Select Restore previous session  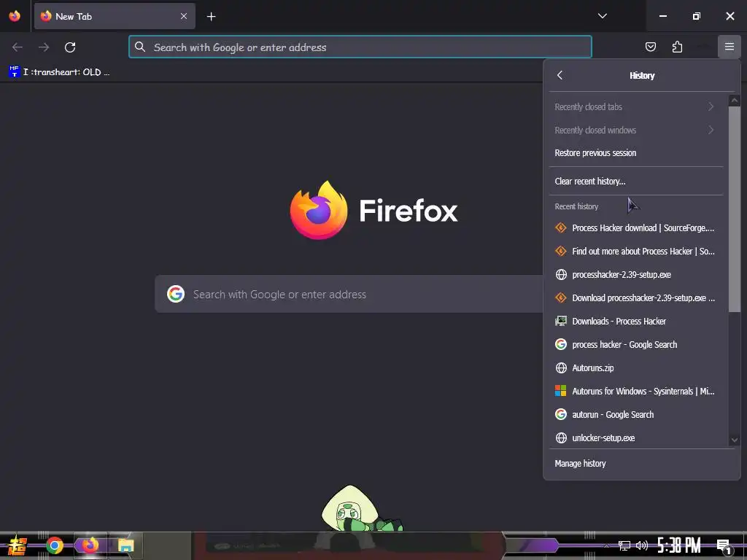(635, 153)
